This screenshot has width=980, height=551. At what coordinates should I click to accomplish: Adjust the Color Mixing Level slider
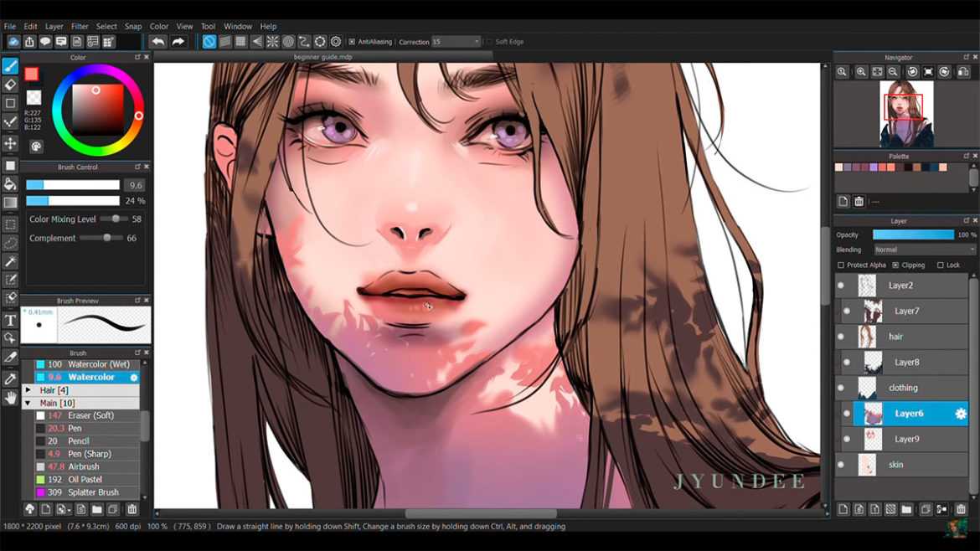(113, 219)
